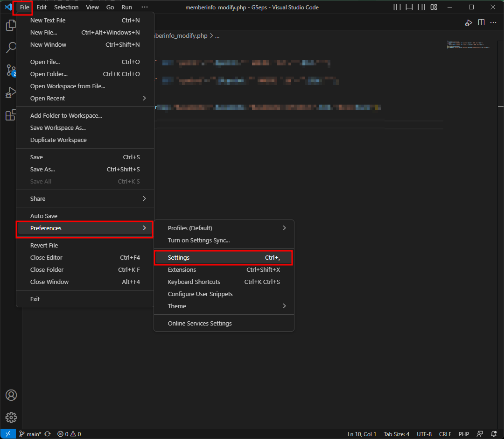Viewport: 504px width, 439px height.
Task: Click the Manage gear icon
Action: (x=11, y=418)
